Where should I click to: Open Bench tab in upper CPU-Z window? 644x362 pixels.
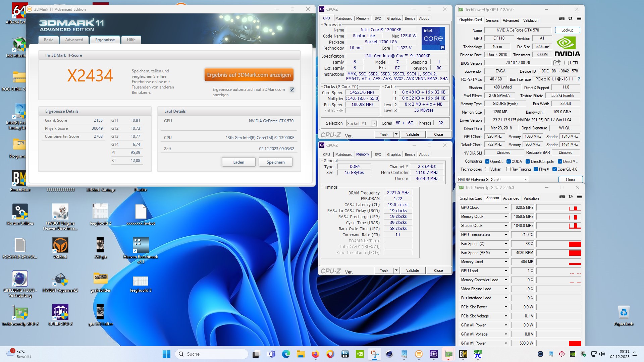[x=410, y=18]
